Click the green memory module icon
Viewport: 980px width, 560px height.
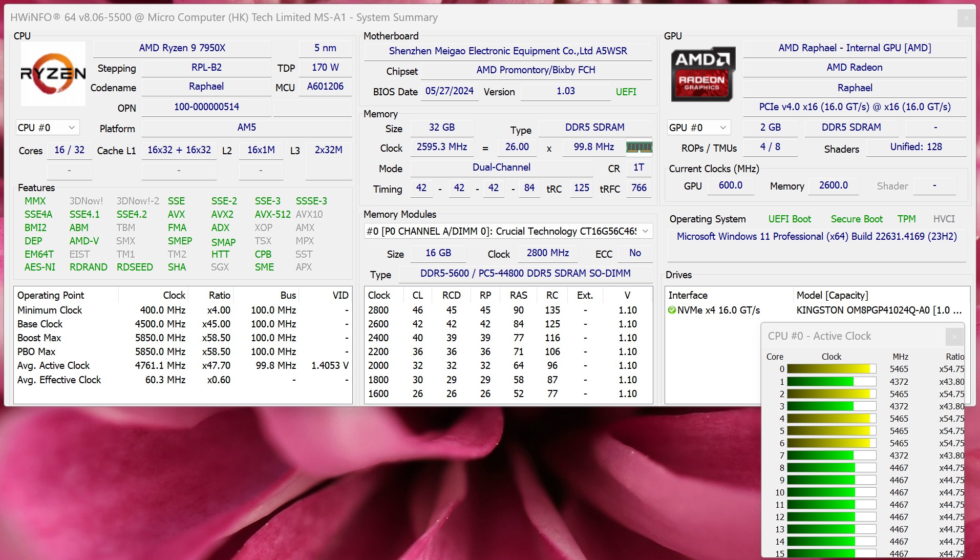tap(639, 148)
